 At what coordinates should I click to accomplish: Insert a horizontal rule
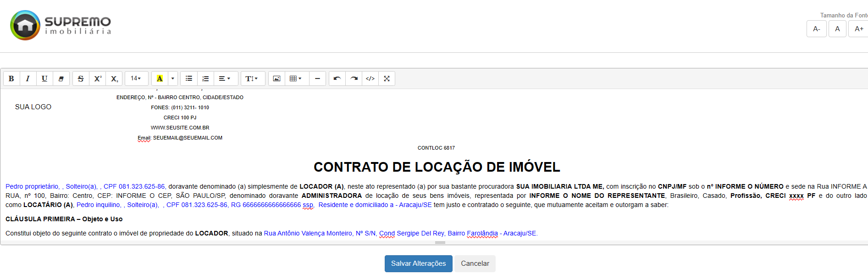click(x=317, y=78)
